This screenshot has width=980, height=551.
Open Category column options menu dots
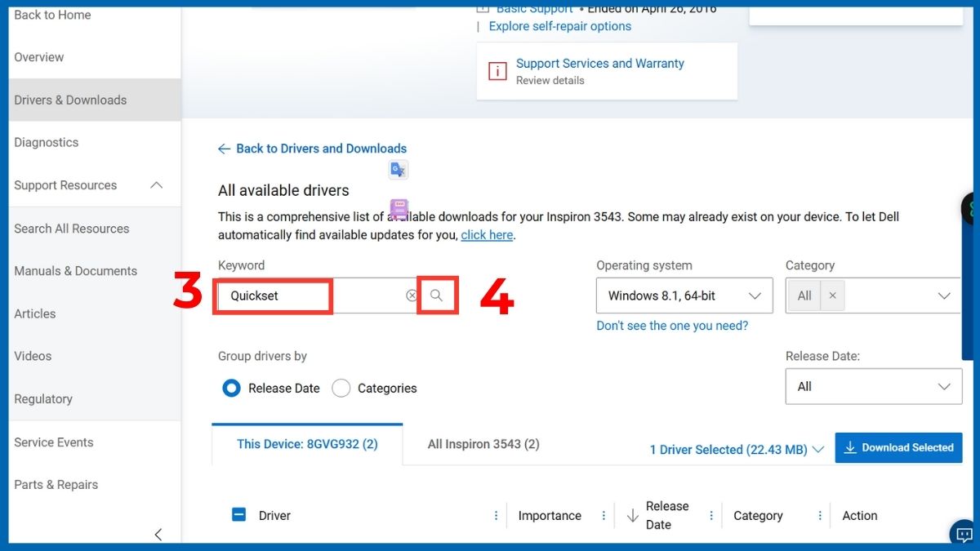(820, 516)
